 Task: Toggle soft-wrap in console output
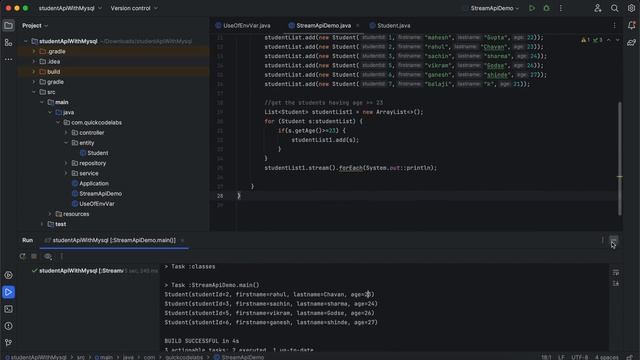coord(616,272)
